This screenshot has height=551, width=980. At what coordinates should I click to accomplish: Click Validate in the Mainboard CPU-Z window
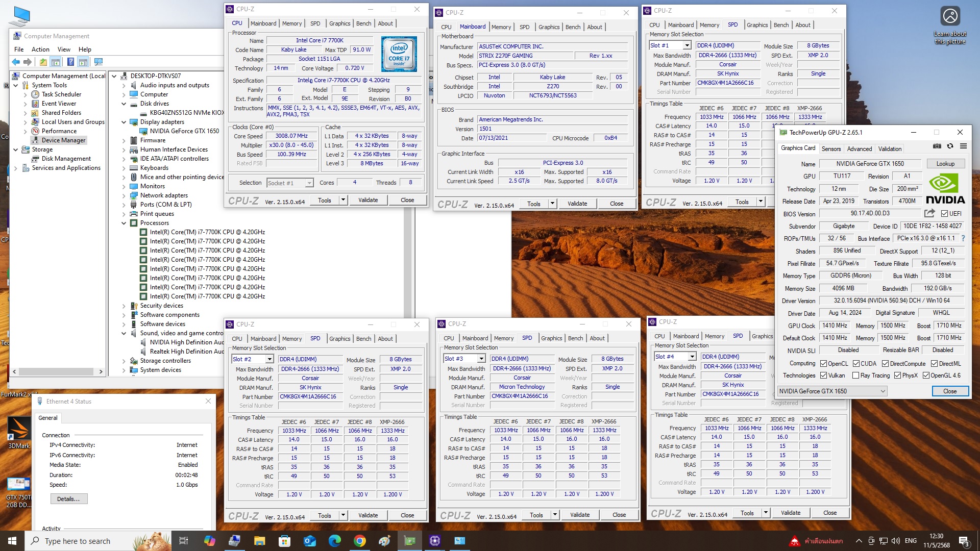577,204
